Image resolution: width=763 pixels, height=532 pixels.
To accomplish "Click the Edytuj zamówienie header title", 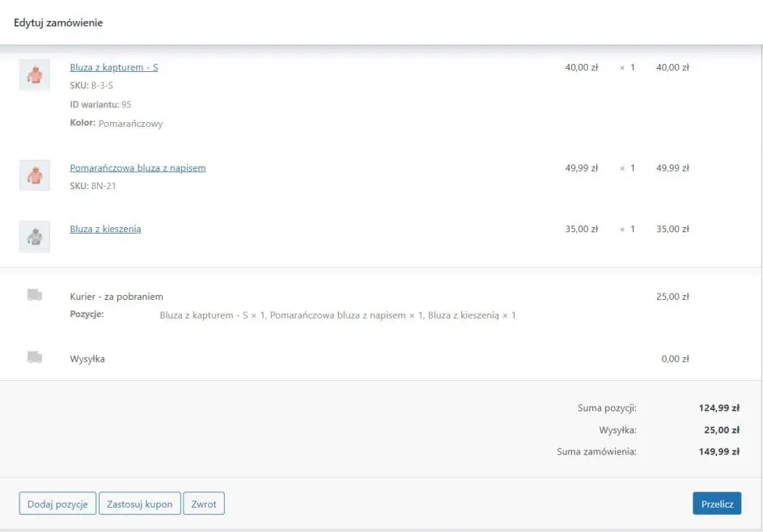I will 58,23.
